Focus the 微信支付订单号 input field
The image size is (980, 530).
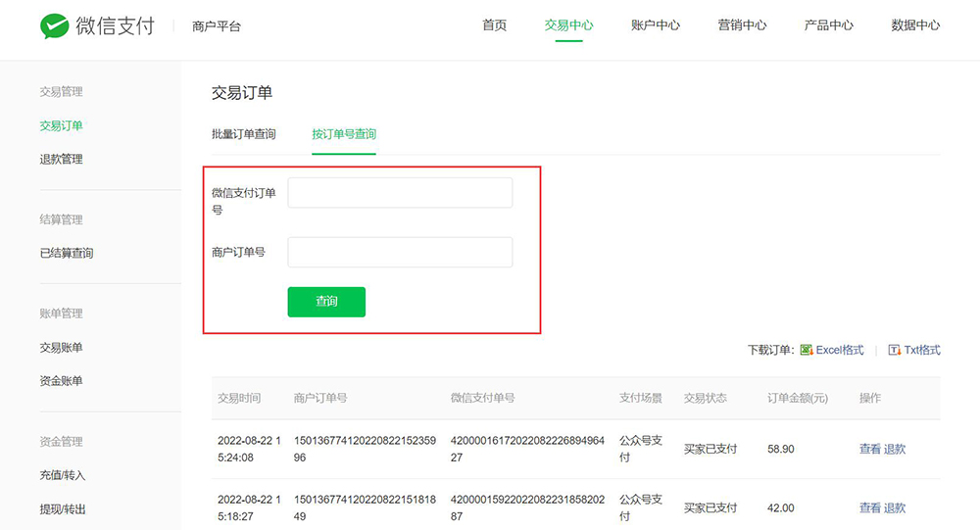[x=400, y=192]
